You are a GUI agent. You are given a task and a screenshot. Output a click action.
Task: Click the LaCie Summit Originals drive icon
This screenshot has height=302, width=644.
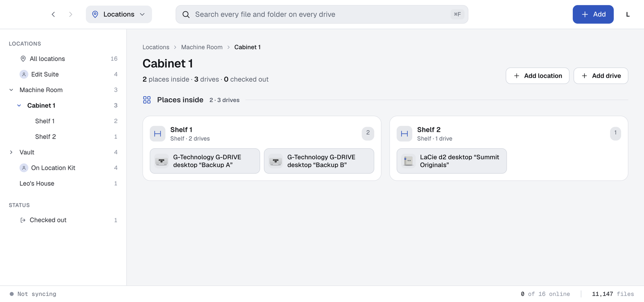408,161
